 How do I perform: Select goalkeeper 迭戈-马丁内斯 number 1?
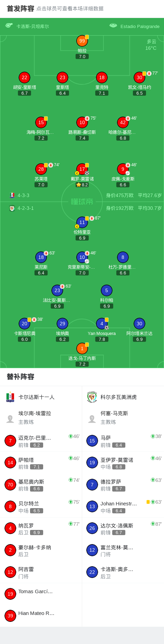pyautogui.click(x=82, y=348)
